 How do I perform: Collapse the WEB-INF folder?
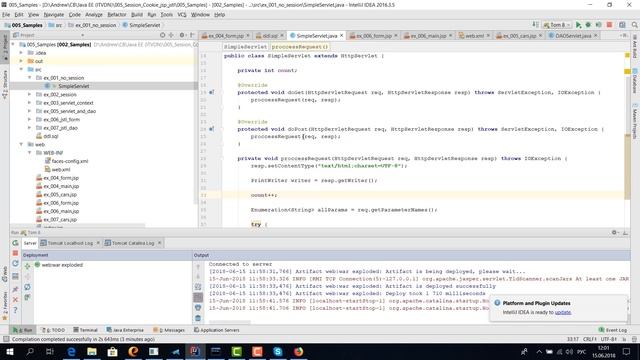[x=29, y=153]
